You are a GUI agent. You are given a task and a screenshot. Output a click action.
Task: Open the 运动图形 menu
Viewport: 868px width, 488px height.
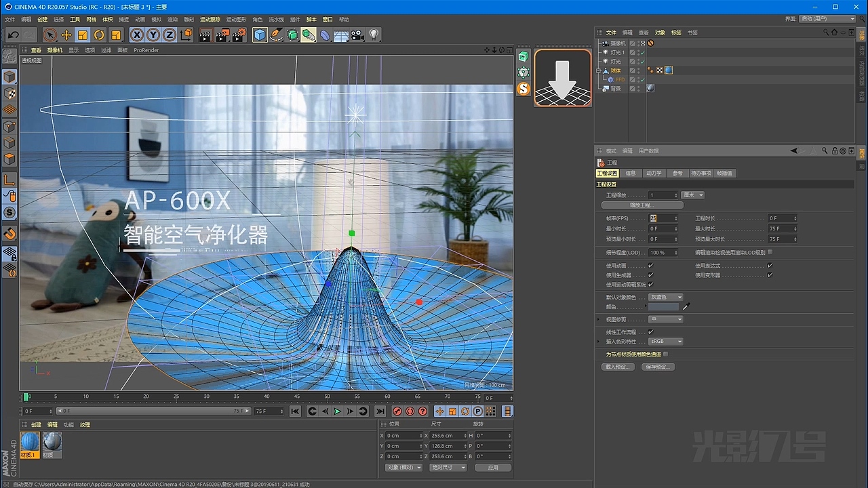pos(236,20)
